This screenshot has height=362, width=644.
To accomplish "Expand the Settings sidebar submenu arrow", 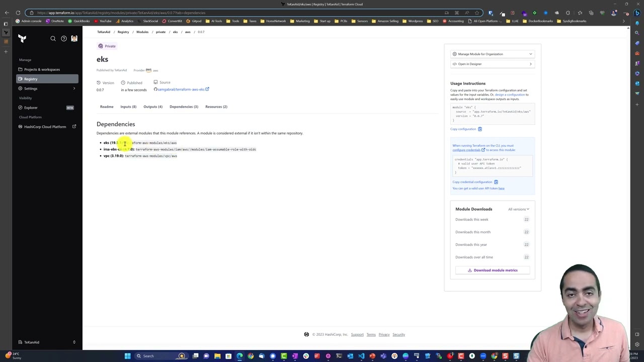I will click(74, 88).
